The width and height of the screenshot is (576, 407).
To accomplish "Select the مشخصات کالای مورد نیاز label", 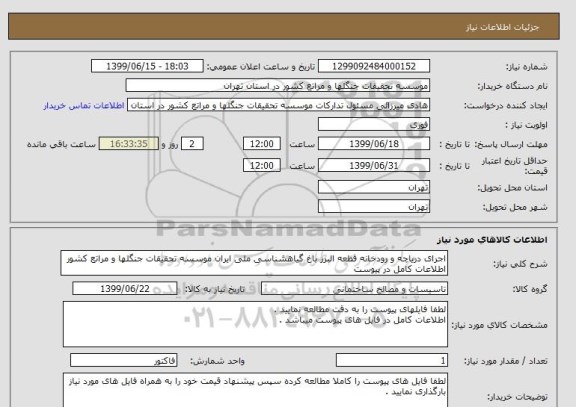I will click(499, 325).
